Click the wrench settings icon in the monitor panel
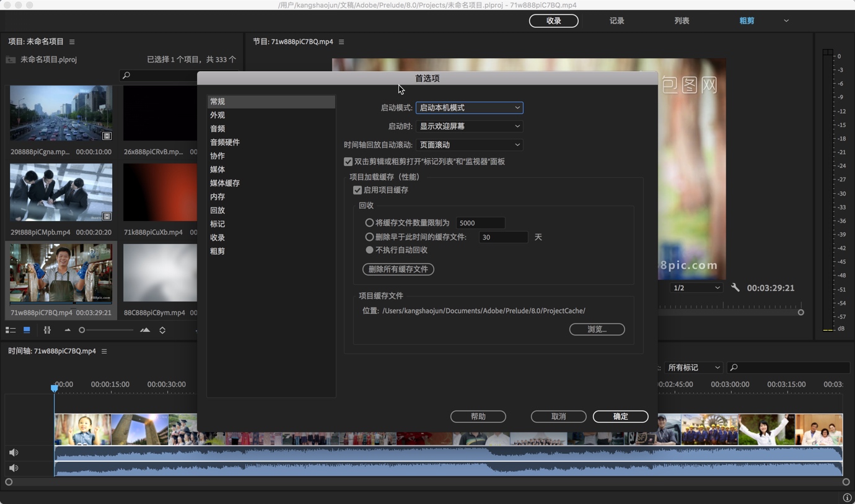 pyautogui.click(x=735, y=287)
